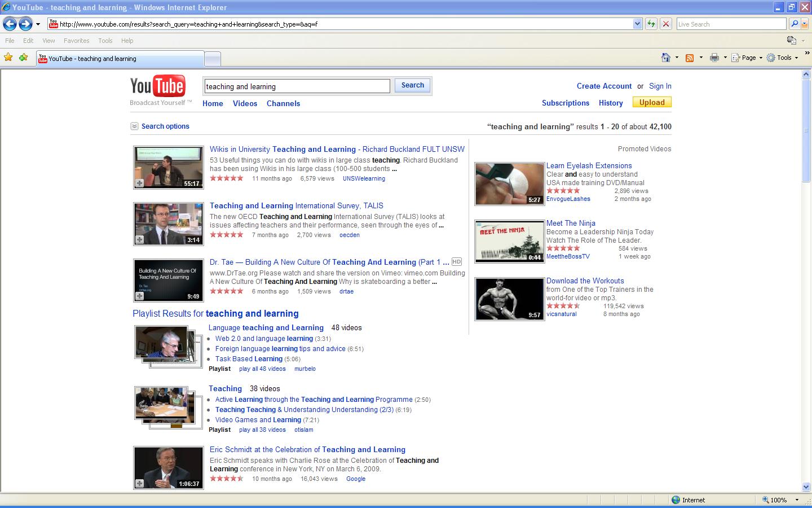This screenshot has height=508, width=812.
Task: Open the Sign In link
Action: (660, 86)
